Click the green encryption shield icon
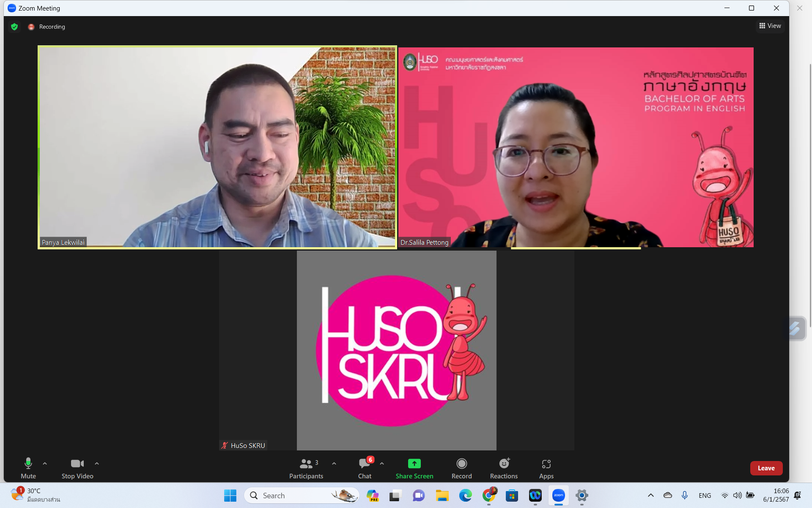812x508 pixels. click(x=14, y=27)
